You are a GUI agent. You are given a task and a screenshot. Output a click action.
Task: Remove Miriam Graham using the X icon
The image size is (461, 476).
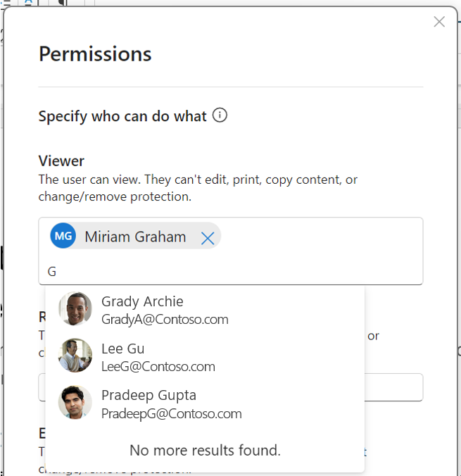208,238
